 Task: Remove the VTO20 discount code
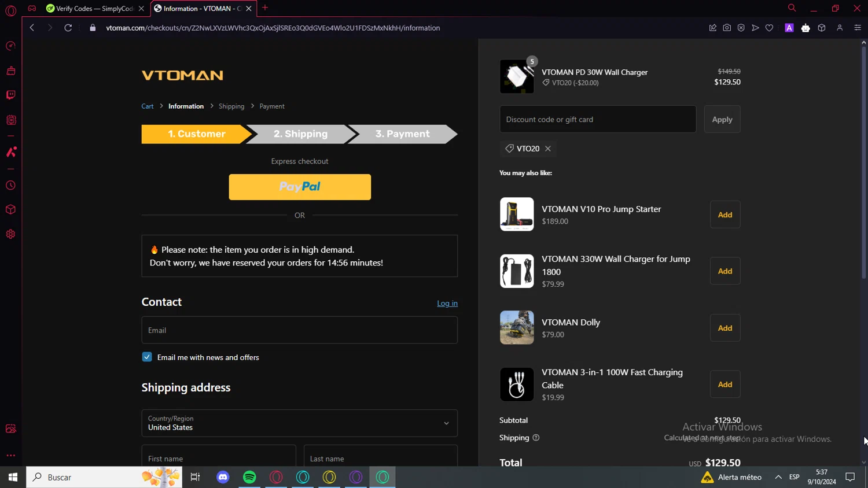click(x=548, y=149)
